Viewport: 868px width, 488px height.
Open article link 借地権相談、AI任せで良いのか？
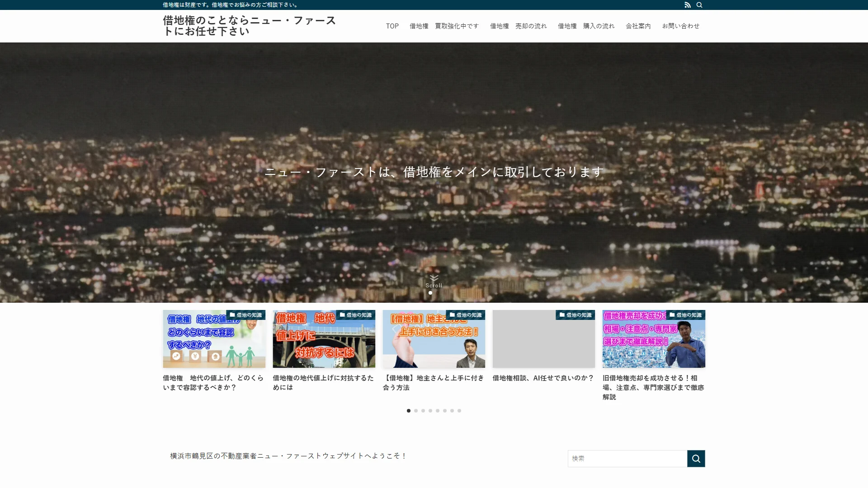(x=543, y=378)
